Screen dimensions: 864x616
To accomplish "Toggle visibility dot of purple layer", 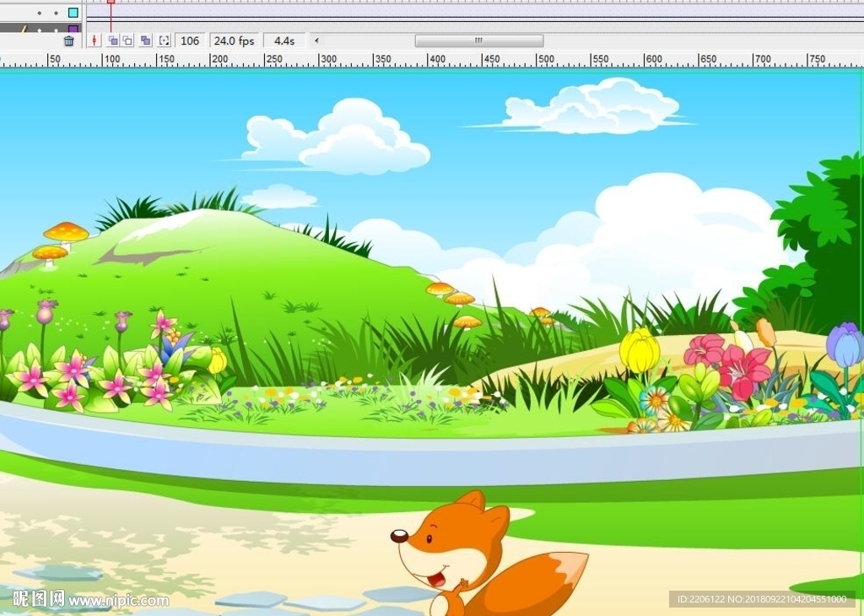I will (40, 30).
